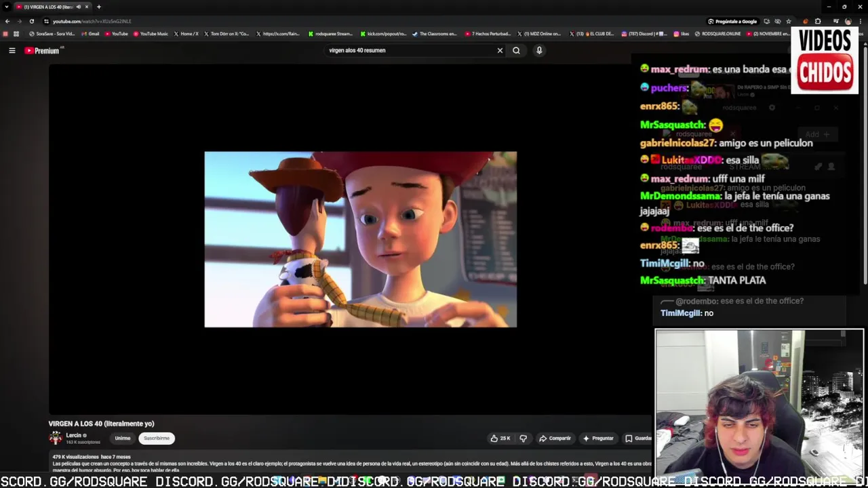Click the crossed-eye tracking protection icon
Viewport: 868px width, 488px height.
coord(778,21)
